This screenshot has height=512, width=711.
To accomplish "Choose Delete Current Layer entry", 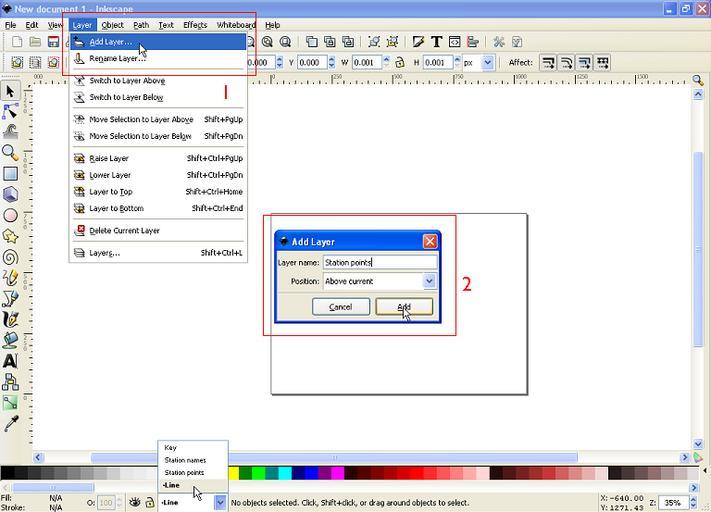I will 157,230.
